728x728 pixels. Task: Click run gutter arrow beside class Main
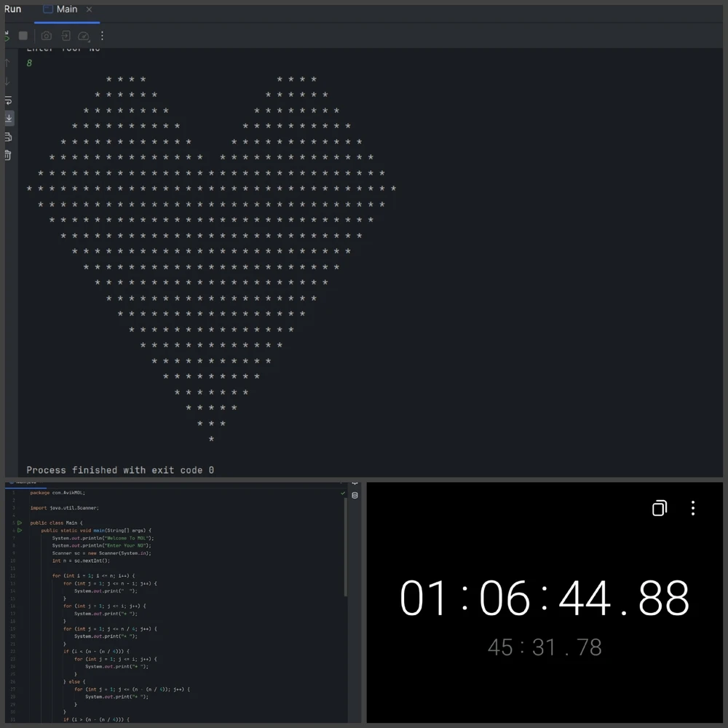pos(20,523)
